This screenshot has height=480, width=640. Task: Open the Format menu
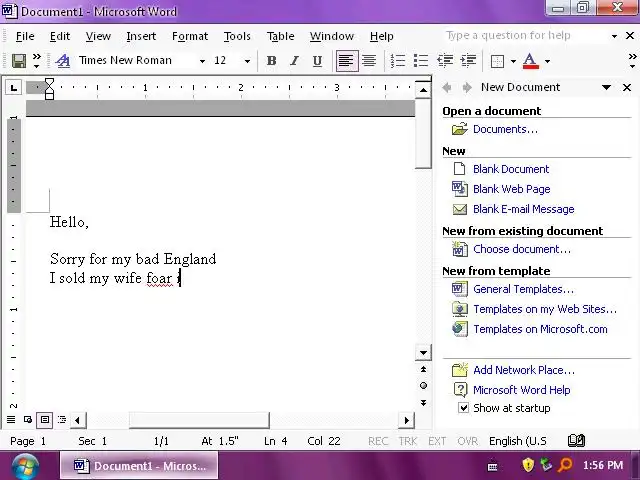pyautogui.click(x=190, y=36)
